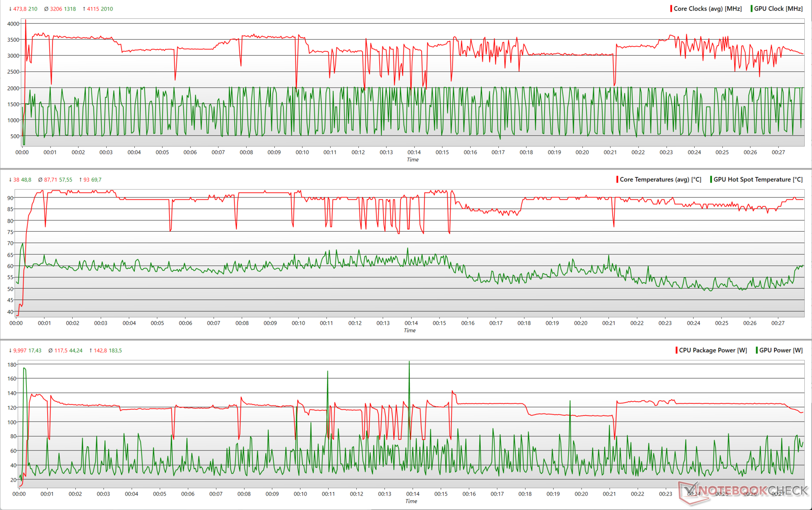Click the 100 y-axis label in the power chart
This screenshot has height=510, width=812.
12,422
